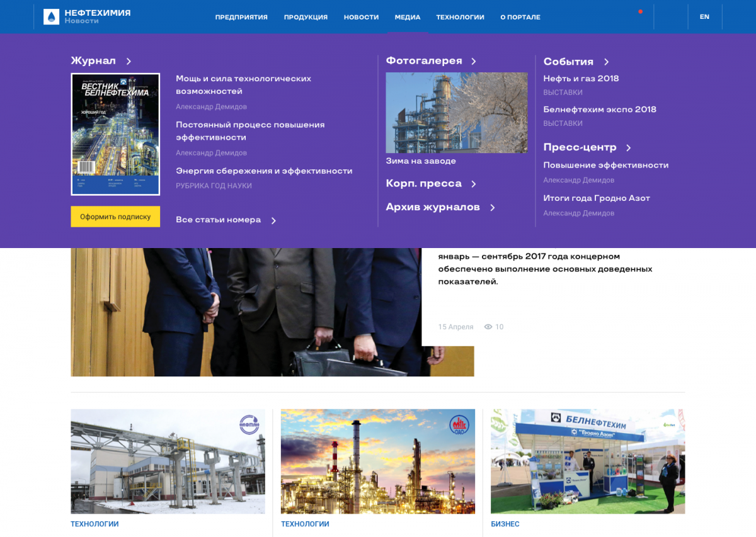Click the РУБРИКА ГОД НАУКИ label
This screenshot has height=537, width=756.
(214, 186)
